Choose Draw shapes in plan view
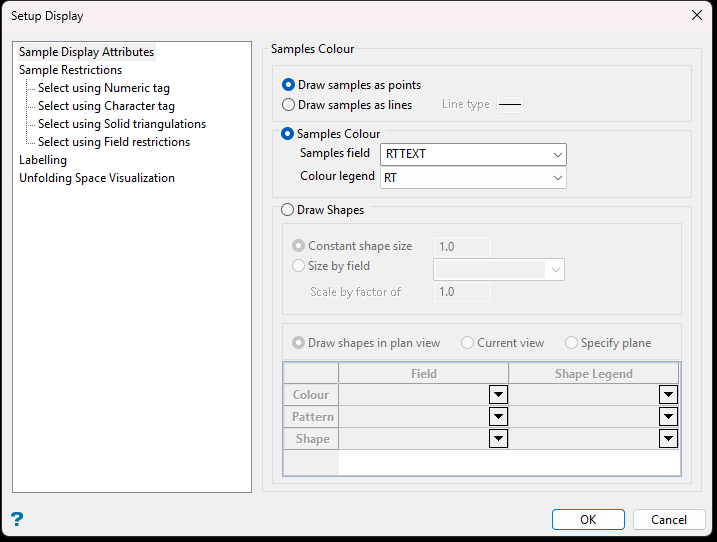 click(x=298, y=343)
